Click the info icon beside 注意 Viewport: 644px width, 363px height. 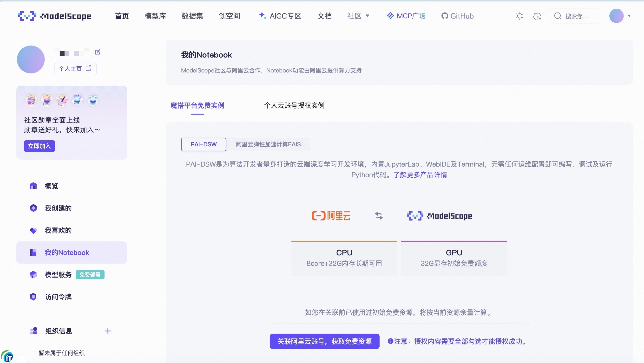pyautogui.click(x=390, y=341)
